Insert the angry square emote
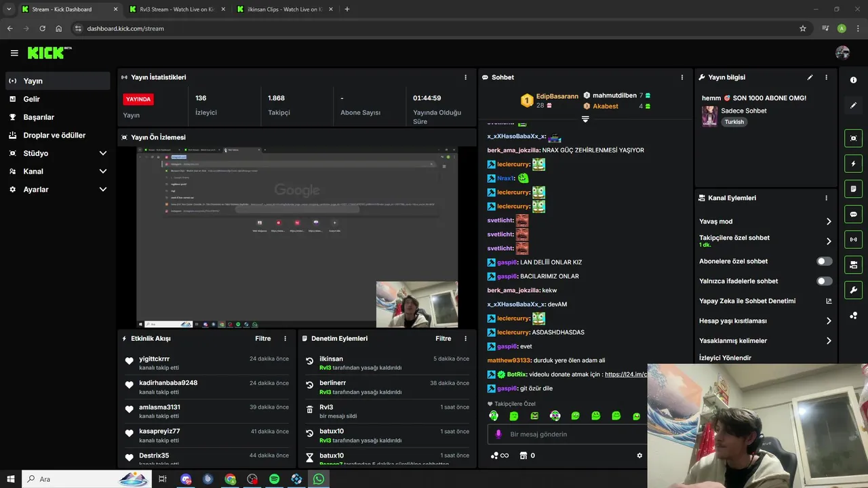The width and height of the screenshot is (868, 488). coord(534,415)
